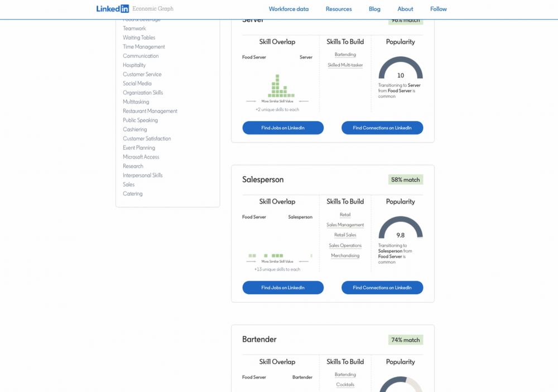558x392 pixels.
Task: Select the Skilled Multi-tasker skill link
Action: pyautogui.click(x=345, y=65)
